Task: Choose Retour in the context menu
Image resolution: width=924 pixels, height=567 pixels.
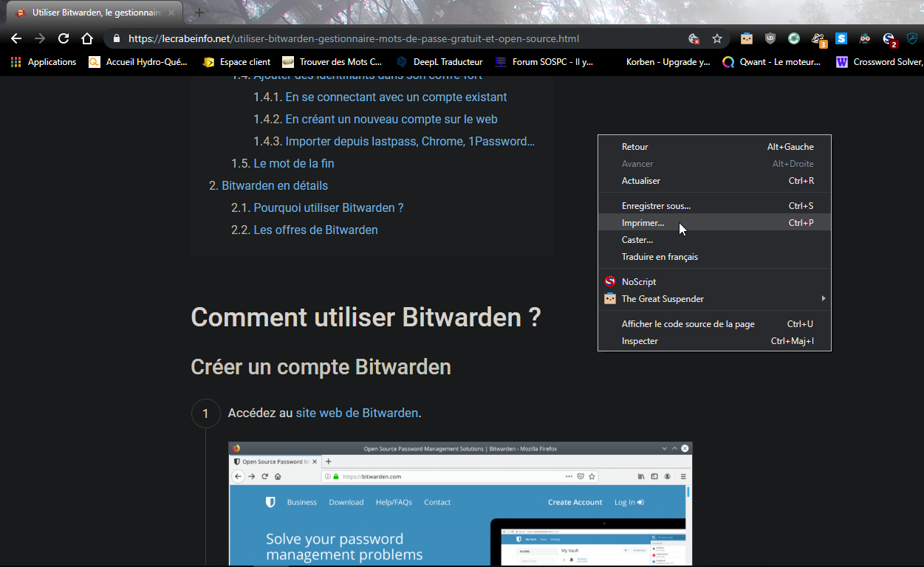Action: tap(714, 147)
